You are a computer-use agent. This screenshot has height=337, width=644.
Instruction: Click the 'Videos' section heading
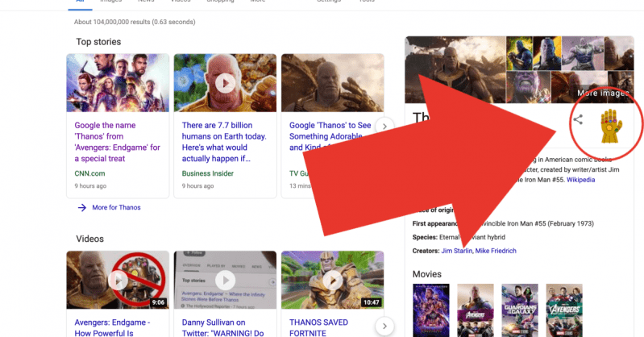[x=90, y=239]
